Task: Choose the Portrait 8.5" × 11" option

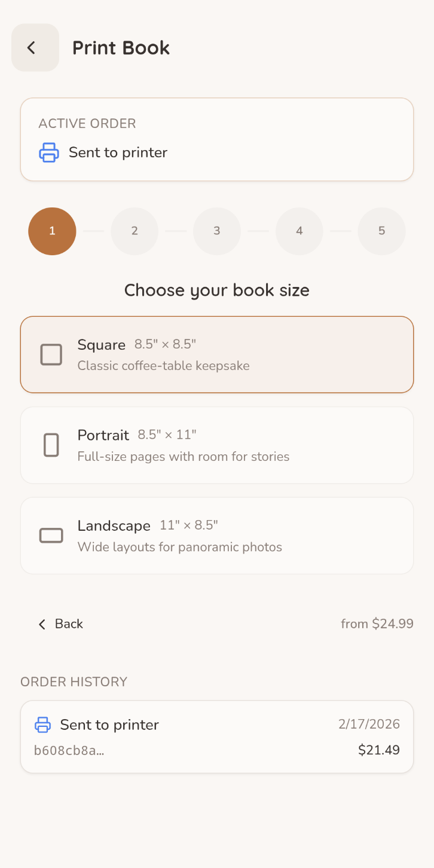Action: (x=216, y=445)
